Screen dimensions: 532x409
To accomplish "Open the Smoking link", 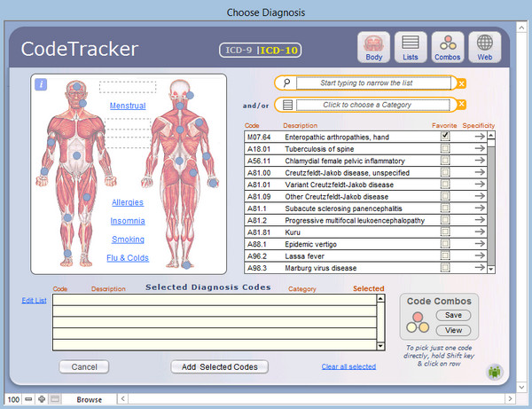I will [128, 240].
